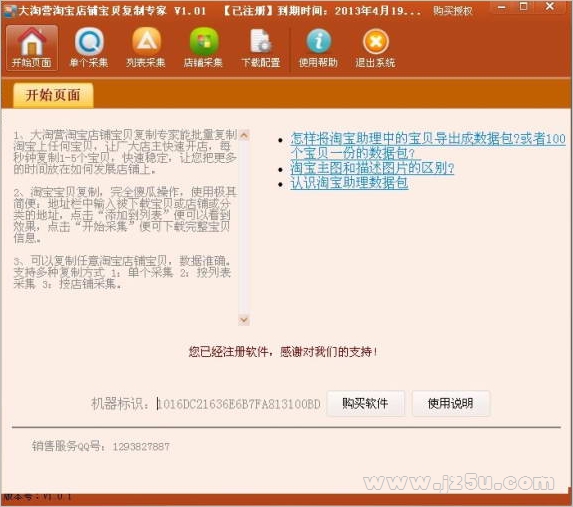Click the description text scrollbar track
The image size is (573, 507).
[244, 227]
